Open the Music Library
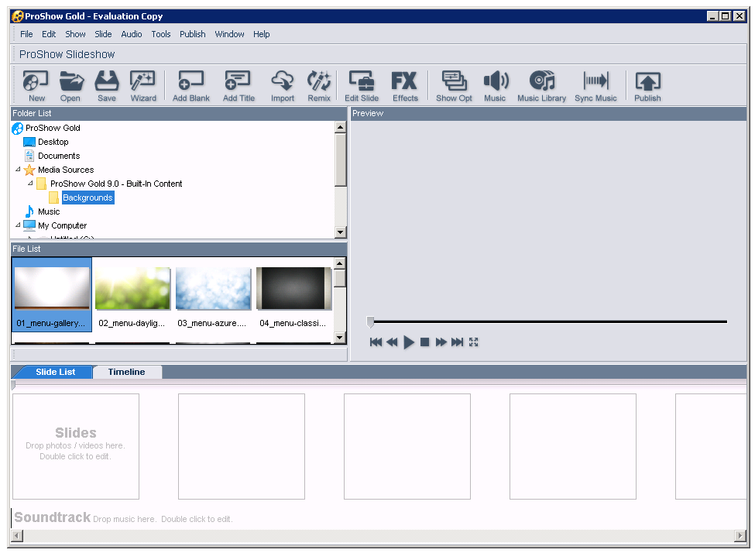The height and width of the screenshot is (560, 755). 542,86
